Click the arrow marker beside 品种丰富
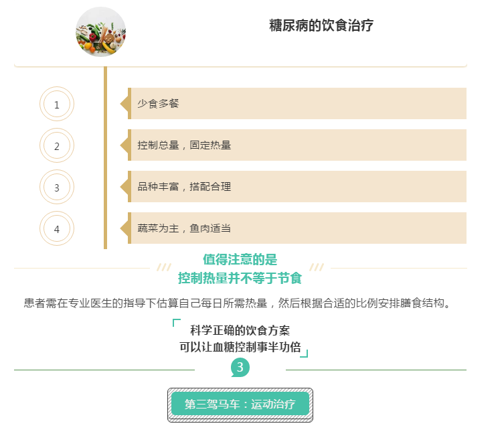The height and width of the screenshot is (444, 504). pos(125,186)
